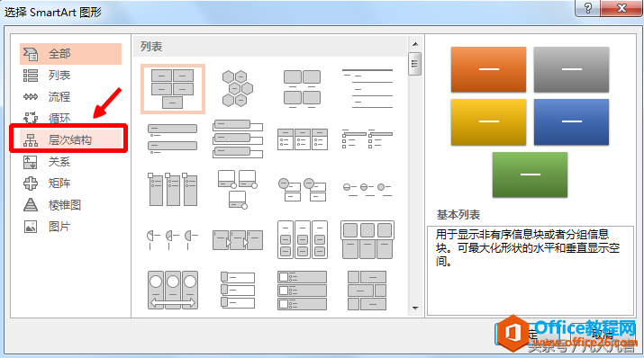Pick the brick-pattern block layout icon
This screenshot has height=358, width=644.
point(367,290)
